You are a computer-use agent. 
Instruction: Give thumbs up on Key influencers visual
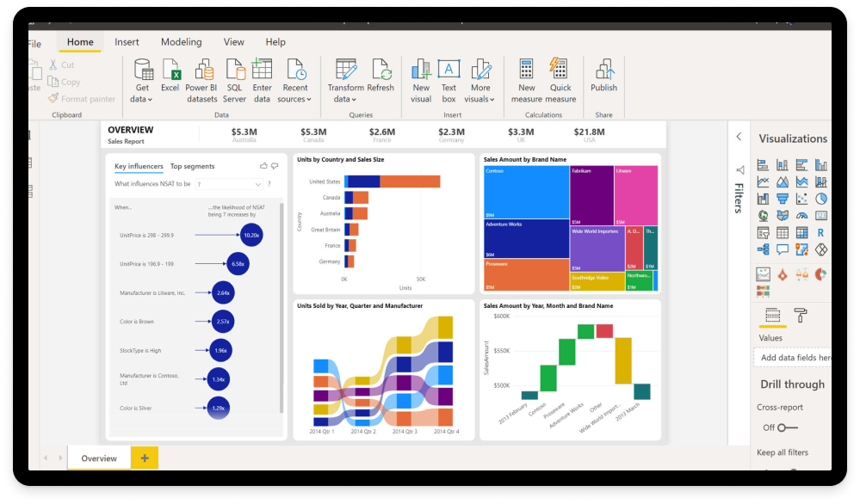pos(263,165)
